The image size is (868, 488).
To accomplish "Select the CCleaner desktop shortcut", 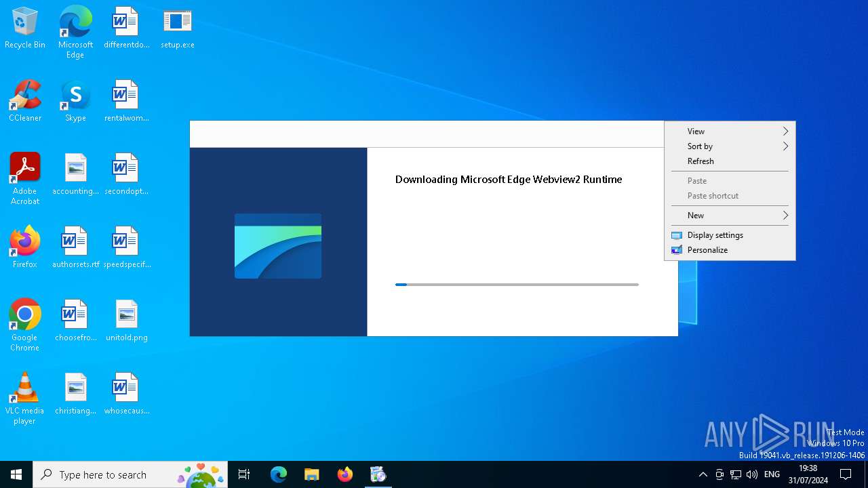I will (x=25, y=102).
